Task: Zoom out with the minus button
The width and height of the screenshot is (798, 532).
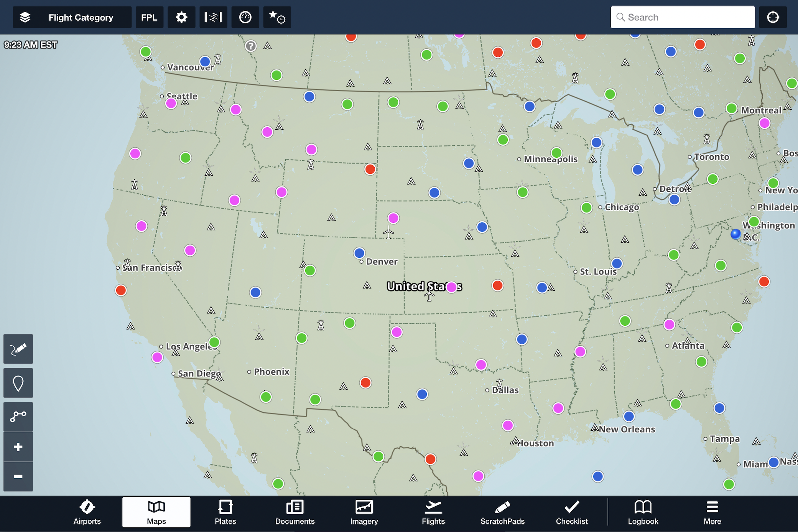Action: [18, 476]
